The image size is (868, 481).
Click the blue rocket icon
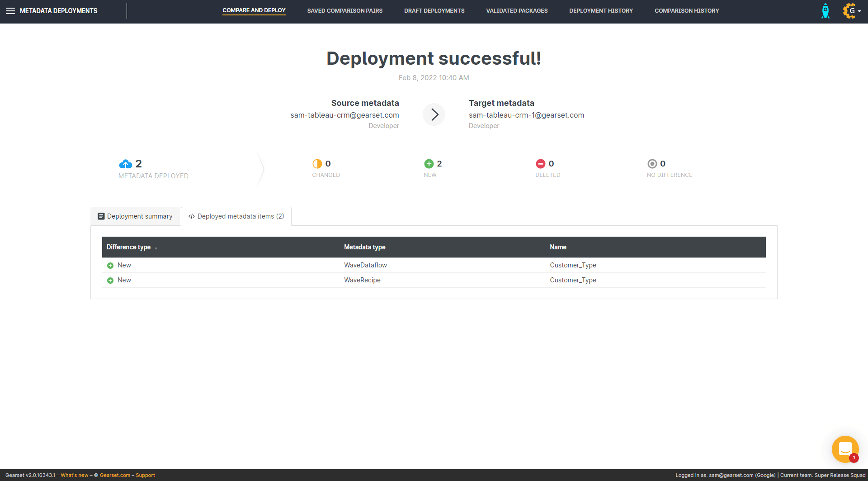click(825, 11)
